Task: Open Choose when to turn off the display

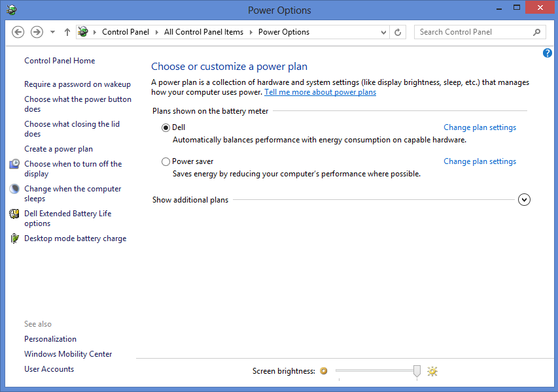Action: click(73, 169)
